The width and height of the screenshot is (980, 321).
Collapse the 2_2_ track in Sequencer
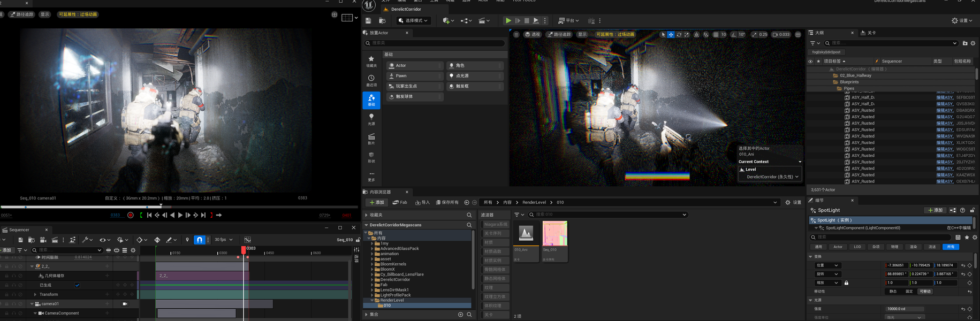coord(32,266)
